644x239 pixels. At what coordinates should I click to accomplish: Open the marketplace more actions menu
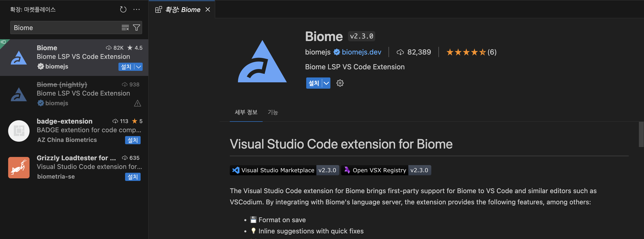click(x=137, y=10)
